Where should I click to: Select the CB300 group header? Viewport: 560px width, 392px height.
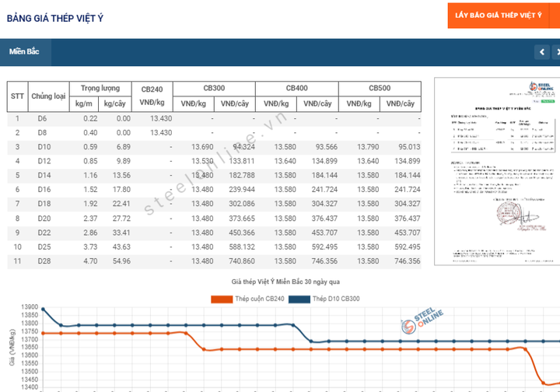pyautogui.click(x=214, y=89)
